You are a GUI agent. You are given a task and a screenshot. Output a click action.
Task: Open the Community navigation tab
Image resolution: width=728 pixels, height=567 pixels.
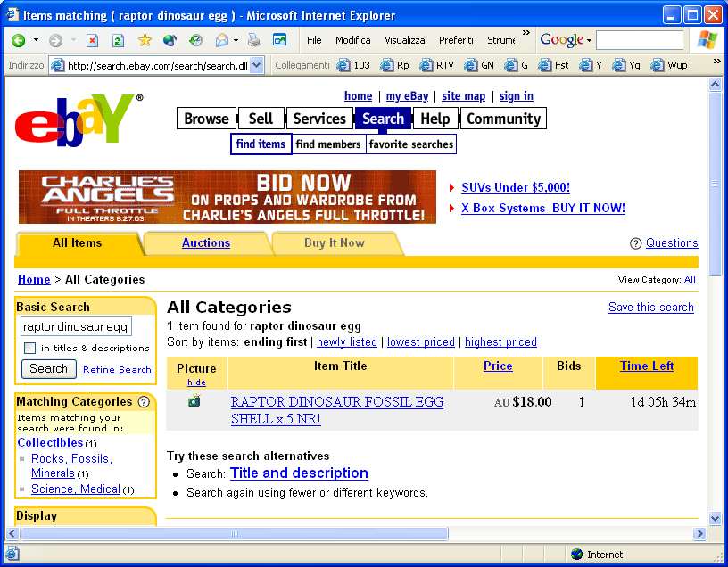point(504,119)
